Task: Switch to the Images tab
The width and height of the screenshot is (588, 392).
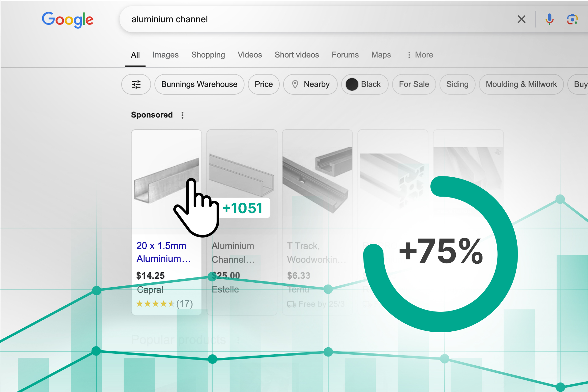Action: 165,55
